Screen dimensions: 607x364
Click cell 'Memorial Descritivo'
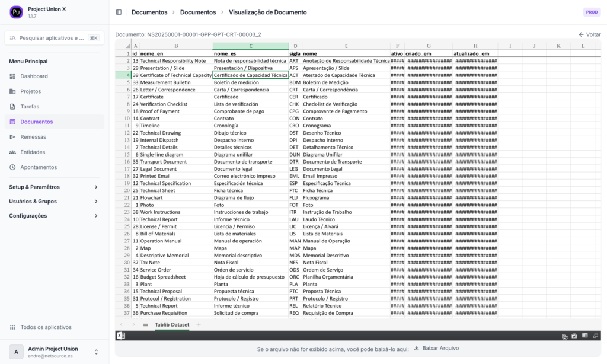click(x=346, y=255)
